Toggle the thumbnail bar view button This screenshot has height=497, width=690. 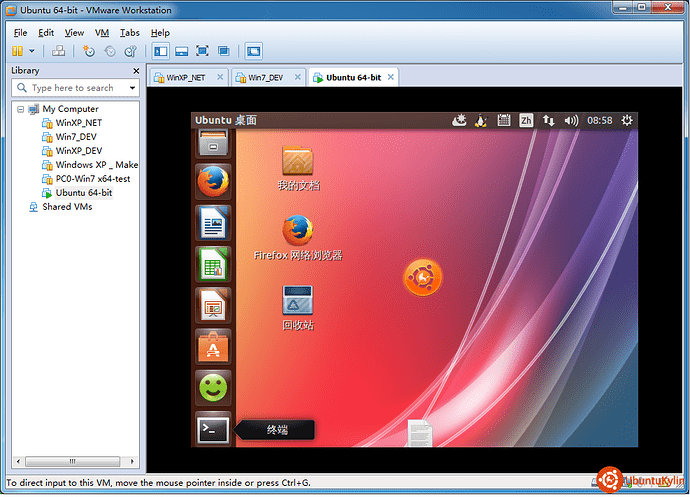coord(181,50)
